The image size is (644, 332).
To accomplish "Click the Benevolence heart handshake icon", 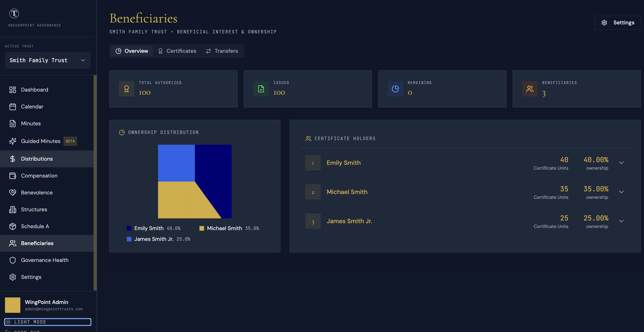I will pyautogui.click(x=12, y=193).
